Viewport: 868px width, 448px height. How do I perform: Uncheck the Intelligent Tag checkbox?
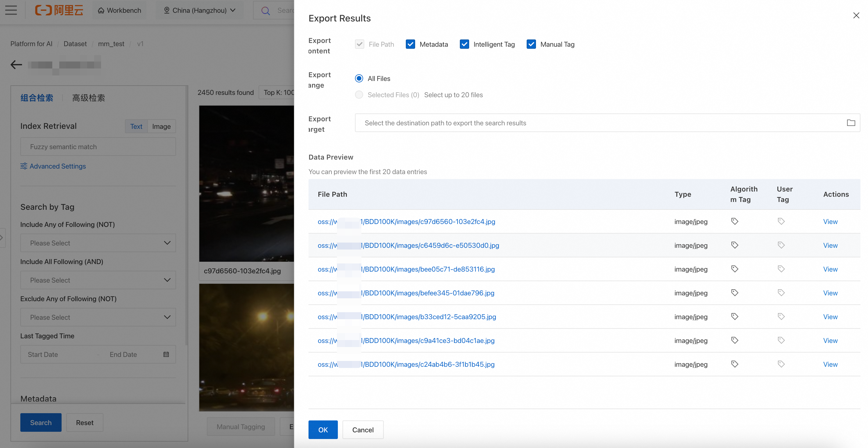464,44
